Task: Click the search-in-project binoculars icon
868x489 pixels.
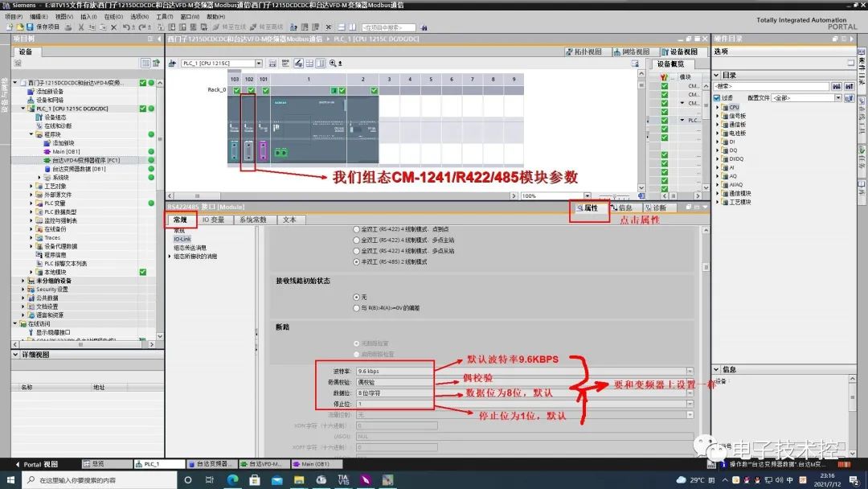Action: 424,27
